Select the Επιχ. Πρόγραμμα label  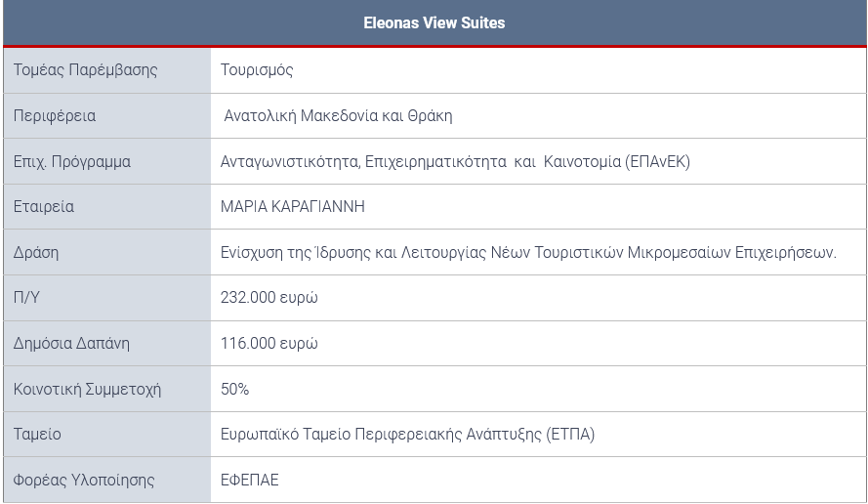pos(72,162)
